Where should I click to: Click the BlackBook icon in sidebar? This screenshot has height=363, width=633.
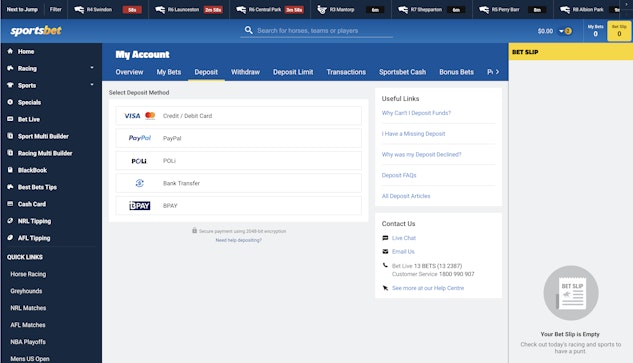tap(10, 170)
